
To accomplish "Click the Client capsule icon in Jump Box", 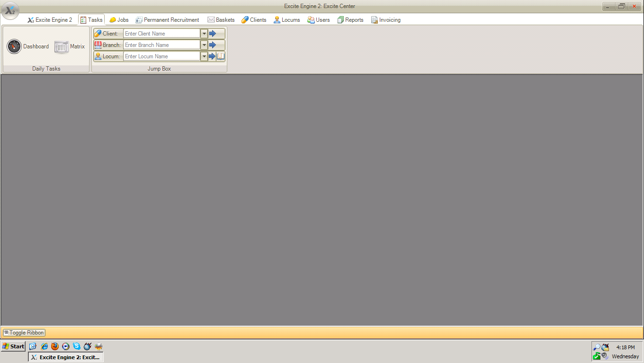I will (98, 34).
